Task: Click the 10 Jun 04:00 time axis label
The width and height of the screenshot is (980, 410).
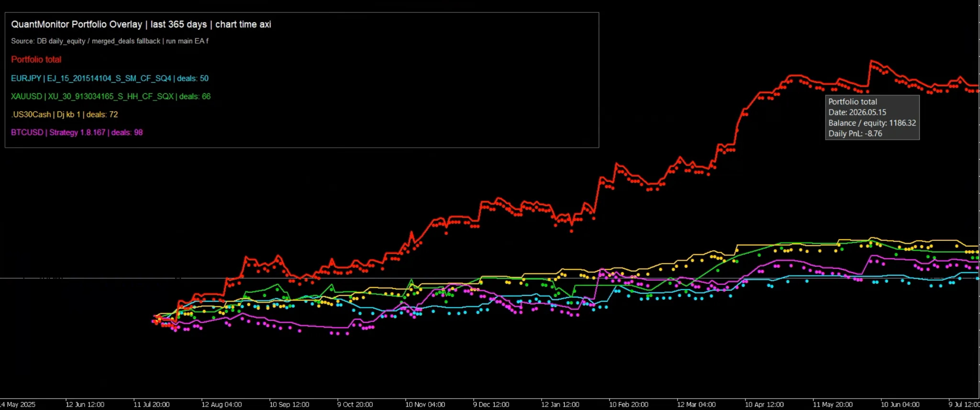Action: pos(900,405)
